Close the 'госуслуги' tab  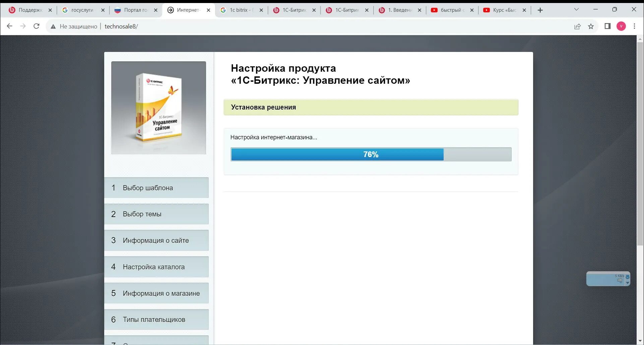103,10
